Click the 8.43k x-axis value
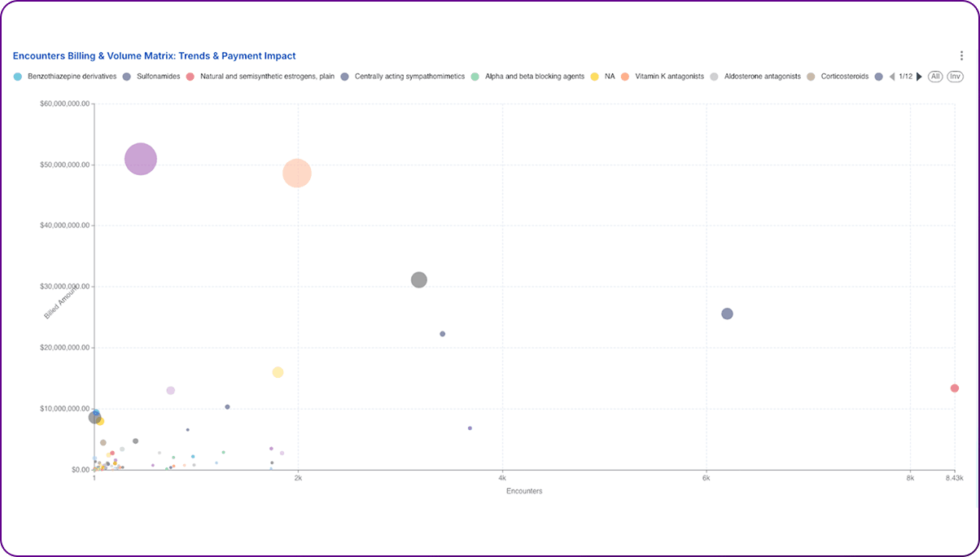Image resolution: width=980 pixels, height=557 pixels. tap(954, 478)
